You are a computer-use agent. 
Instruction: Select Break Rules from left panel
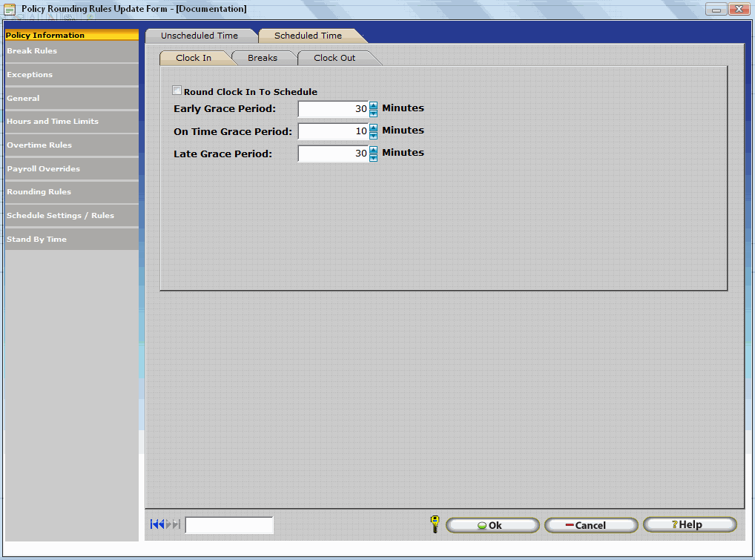point(32,51)
